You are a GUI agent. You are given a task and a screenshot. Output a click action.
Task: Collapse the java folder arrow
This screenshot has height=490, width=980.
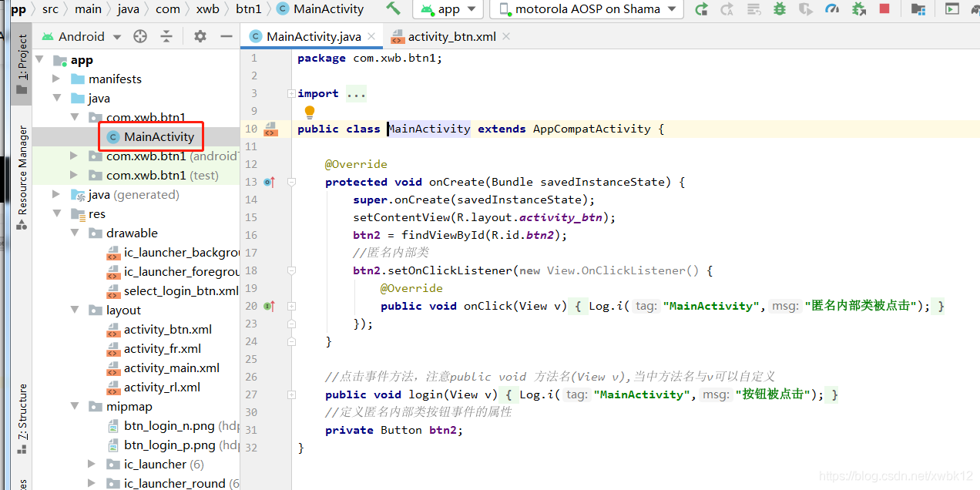point(57,99)
